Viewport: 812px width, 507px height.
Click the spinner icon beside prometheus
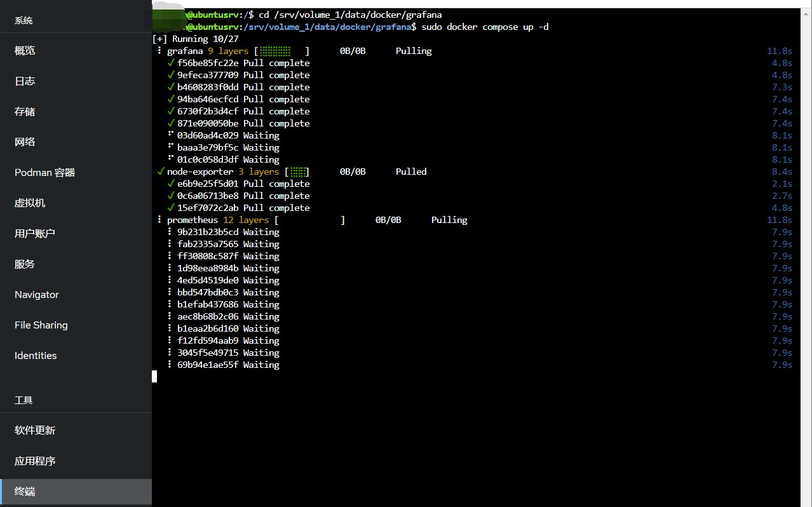tap(159, 220)
